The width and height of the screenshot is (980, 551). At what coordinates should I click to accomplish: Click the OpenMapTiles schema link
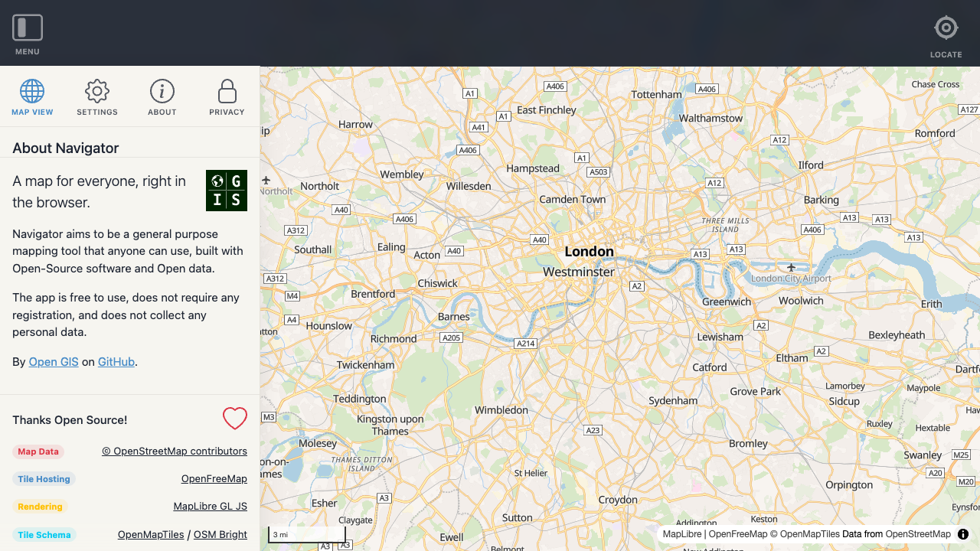pos(151,535)
